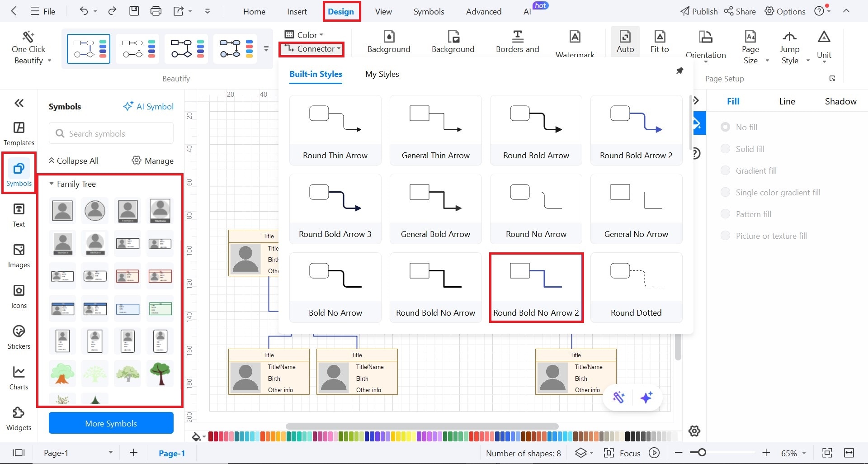
Task: Pick the first red swatch in color bar
Action: [211, 436]
